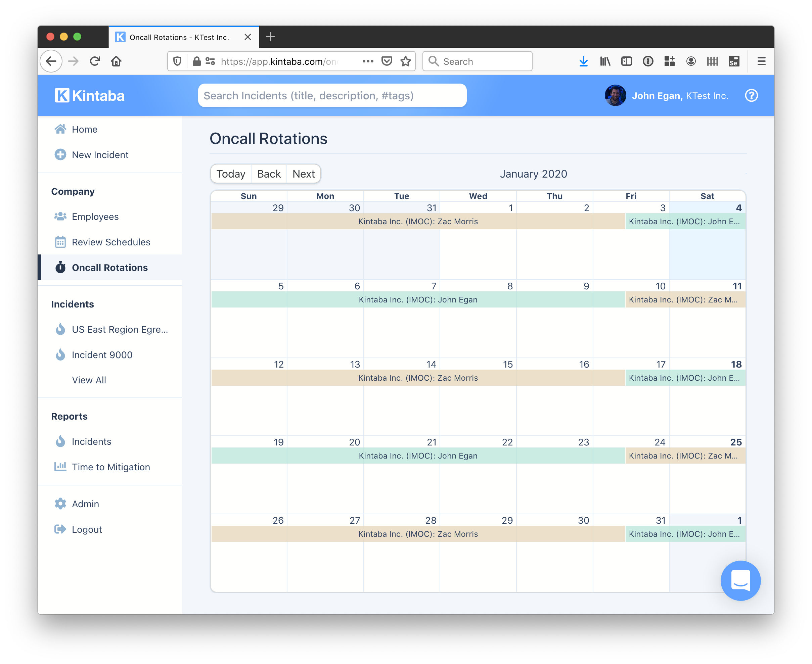Open the chat support bubble
This screenshot has height=664, width=812.
click(740, 580)
